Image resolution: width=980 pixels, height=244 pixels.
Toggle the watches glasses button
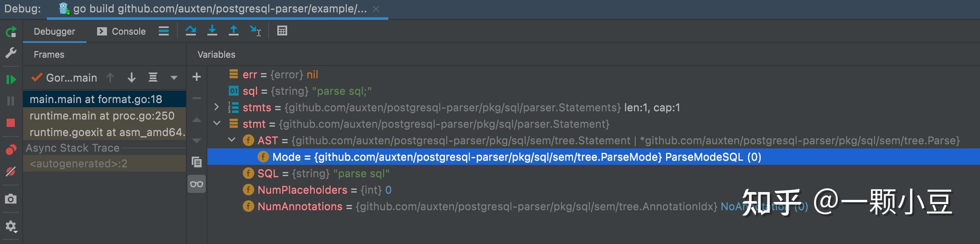pyautogui.click(x=197, y=184)
